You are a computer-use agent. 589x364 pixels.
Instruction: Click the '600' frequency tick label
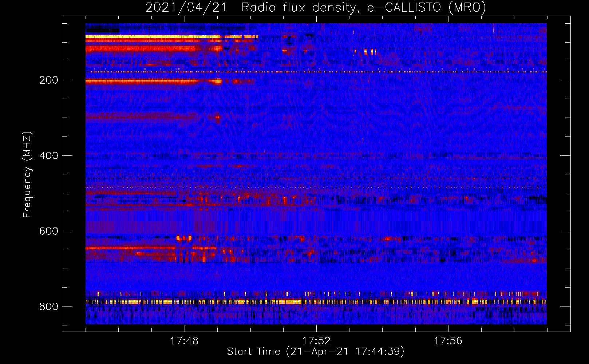pyautogui.click(x=49, y=231)
